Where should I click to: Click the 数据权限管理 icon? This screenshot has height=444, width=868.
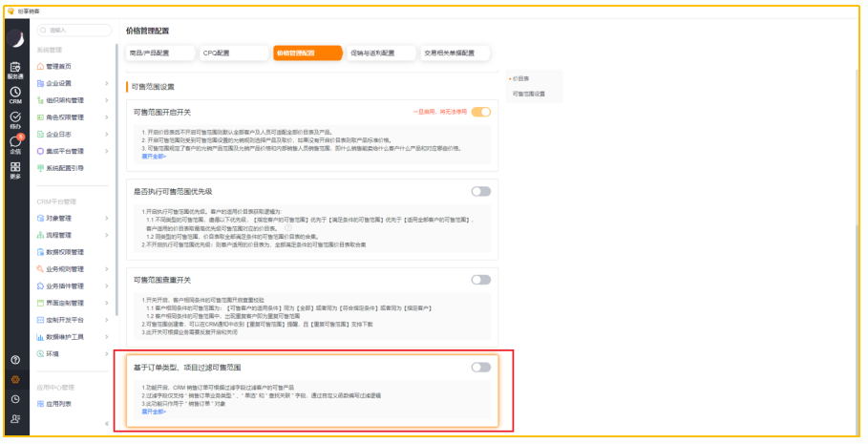click(40, 252)
